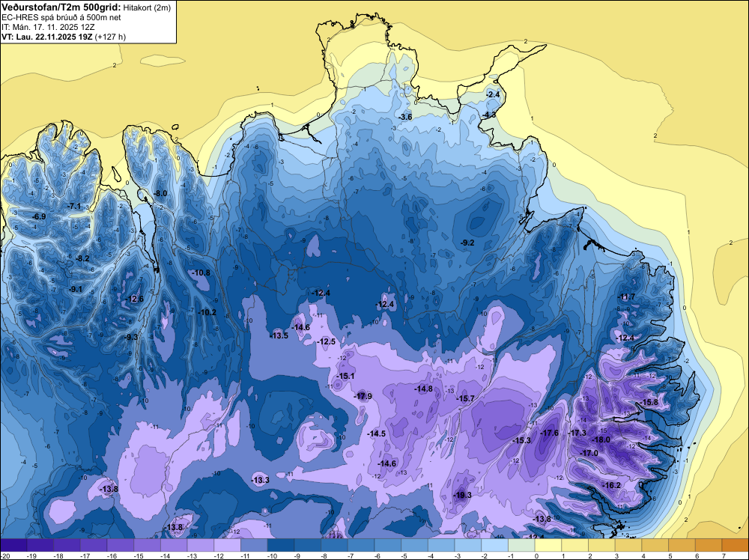Click the valid time 'VT: Lau. 22.11.2025 19Z'
749x560 pixels.
[47, 37]
